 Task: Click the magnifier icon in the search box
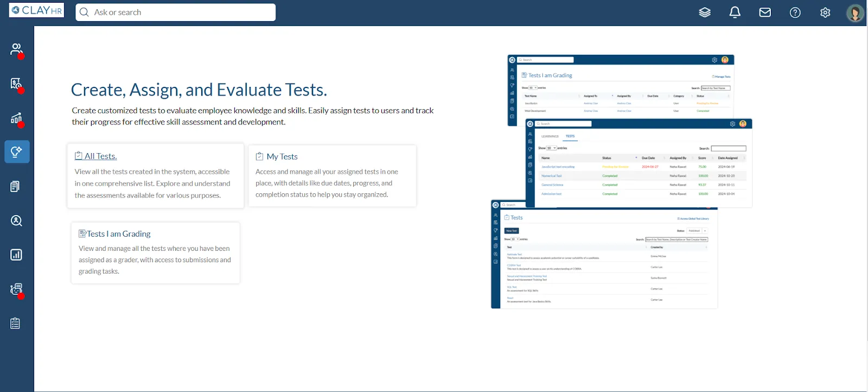click(84, 12)
